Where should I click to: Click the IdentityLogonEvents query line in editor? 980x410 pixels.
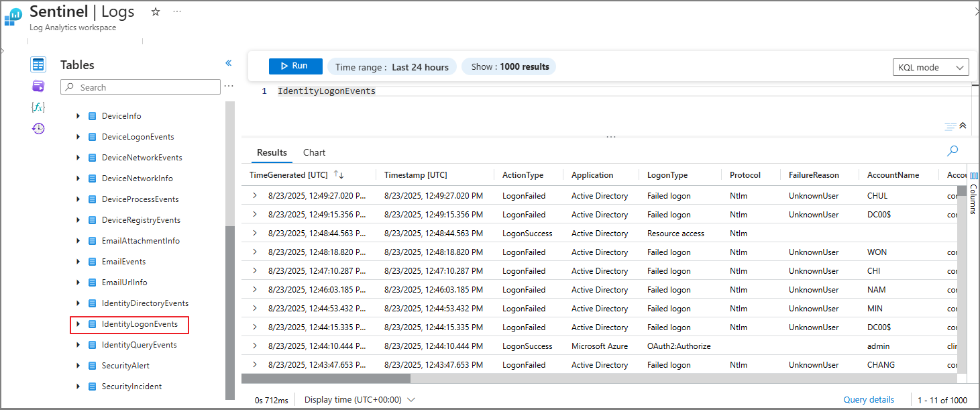[327, 91]
